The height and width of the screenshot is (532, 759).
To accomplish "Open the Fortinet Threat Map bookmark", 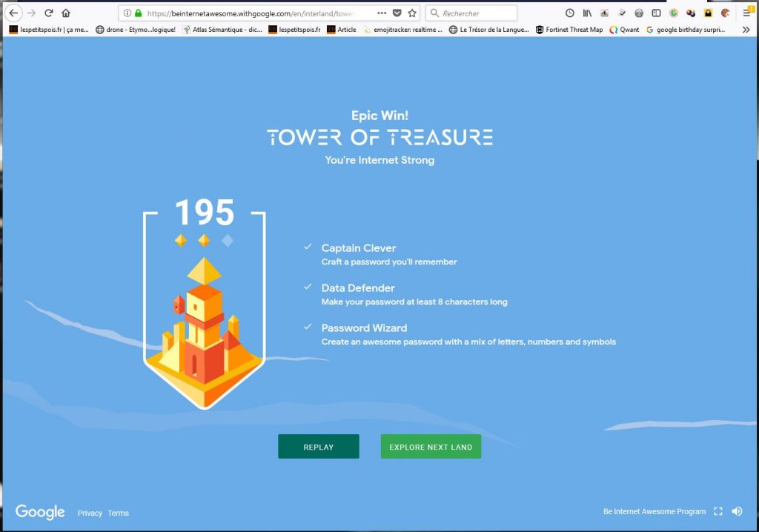I will coord(568,30).
